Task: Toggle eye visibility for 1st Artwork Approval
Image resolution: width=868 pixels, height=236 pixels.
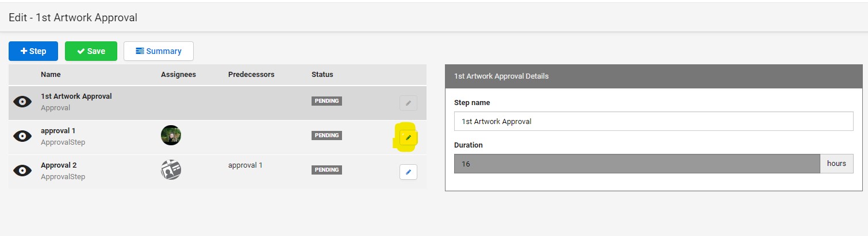Action: point(22,102)
